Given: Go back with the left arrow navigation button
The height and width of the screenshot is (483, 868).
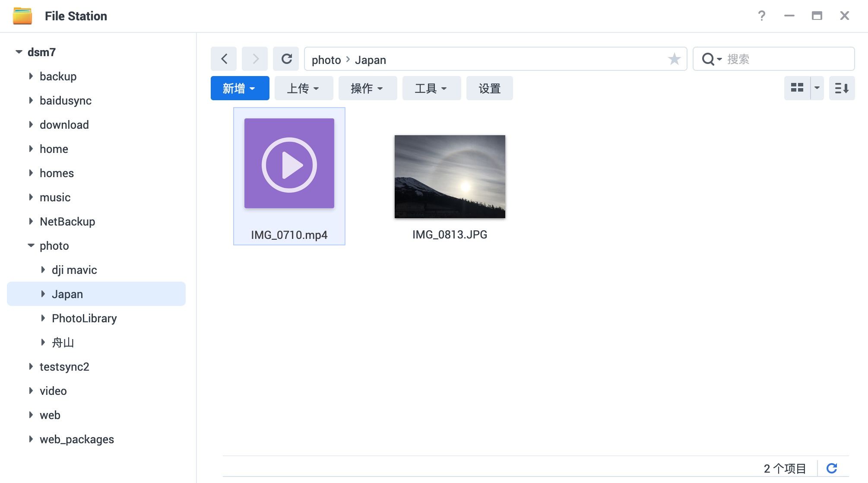Looking at the screenshot, I should point(224,59).
